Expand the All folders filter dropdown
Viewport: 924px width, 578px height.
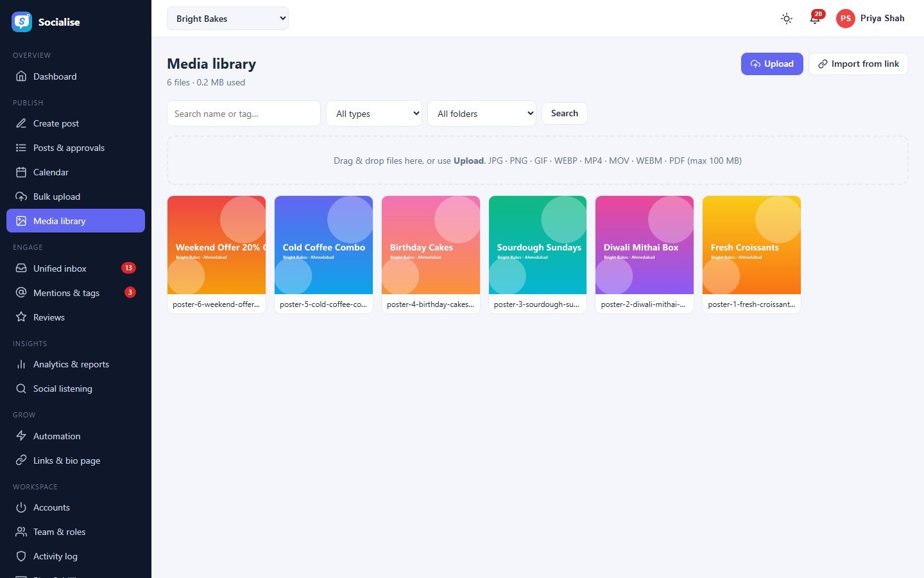point(482,114)
